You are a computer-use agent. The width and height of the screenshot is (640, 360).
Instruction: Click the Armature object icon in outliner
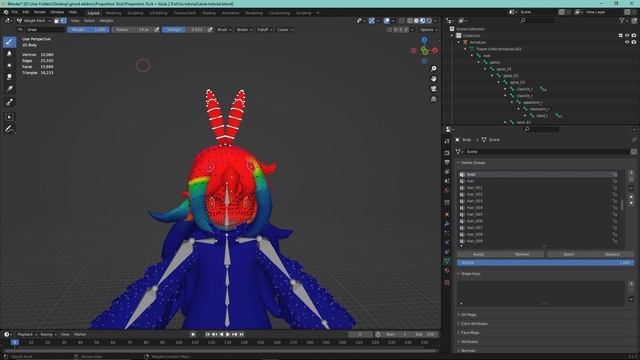(x=465, y=42)
